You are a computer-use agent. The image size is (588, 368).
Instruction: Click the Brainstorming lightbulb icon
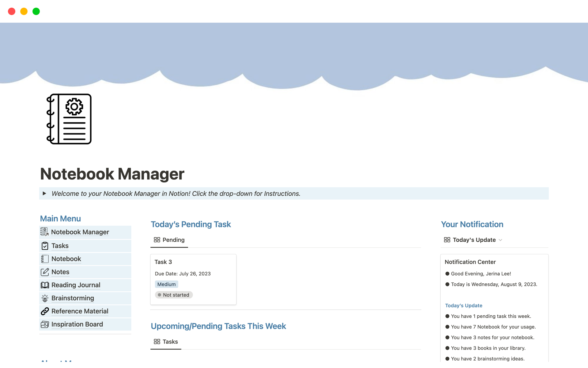(45, 298)
